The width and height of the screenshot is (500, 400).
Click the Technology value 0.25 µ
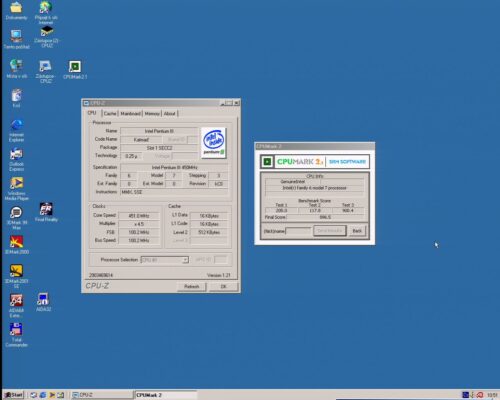pyautogui.click(x=131, y=156)
